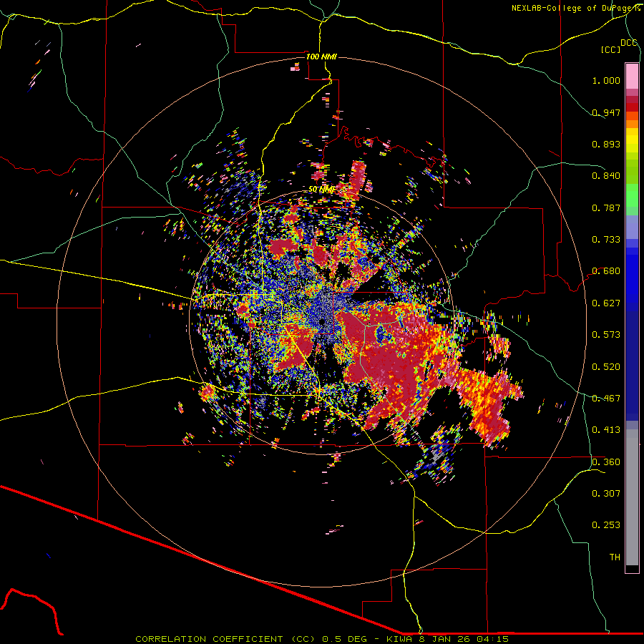Select the 1.000 scale value
The width and height of the screenshot is (644, 644).
606,80
